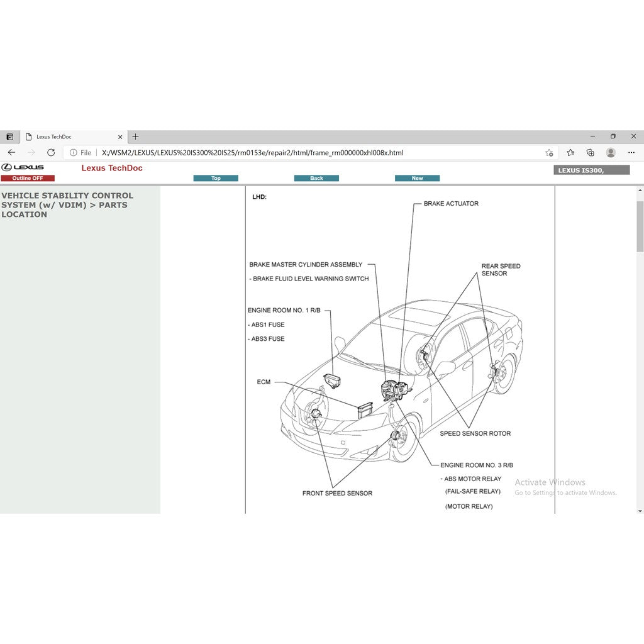The image size is (644, 644).
Task: Click the browser back arrow
Action: pos(11,152)
